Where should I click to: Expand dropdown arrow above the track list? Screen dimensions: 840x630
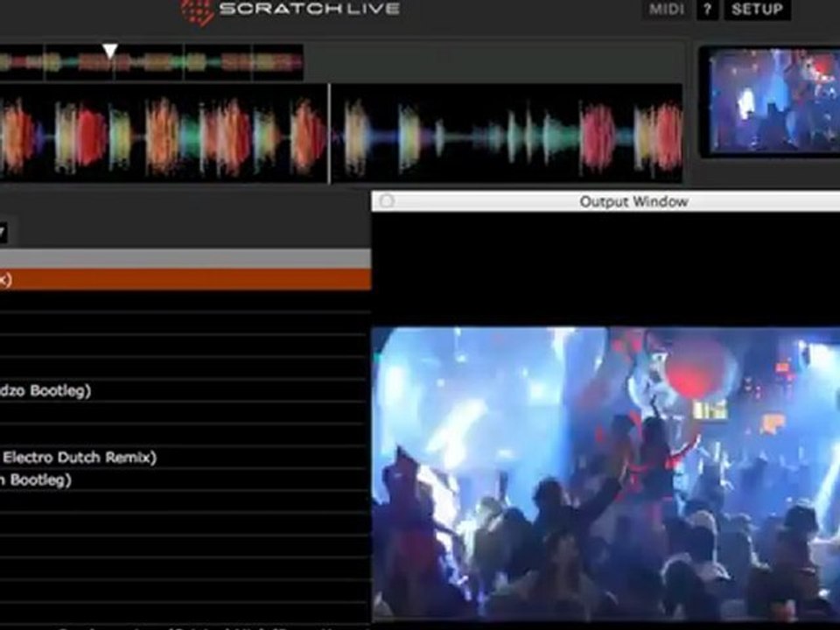point(3,232)
